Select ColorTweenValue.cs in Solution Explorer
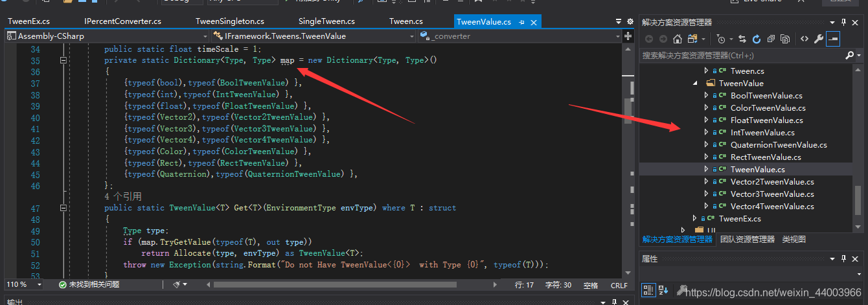Image resolution: width=868 pixels, height=305 pixels. click(x=768, y=107)
